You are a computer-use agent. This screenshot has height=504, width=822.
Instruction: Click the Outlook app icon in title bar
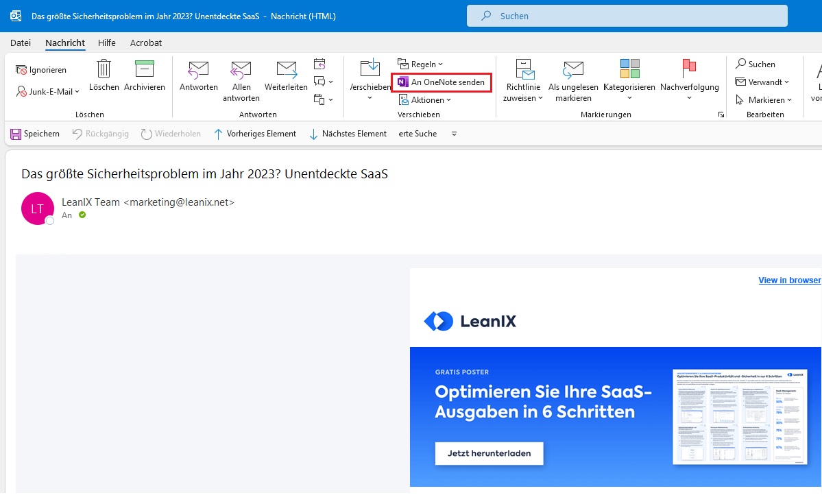click(16, 16)
